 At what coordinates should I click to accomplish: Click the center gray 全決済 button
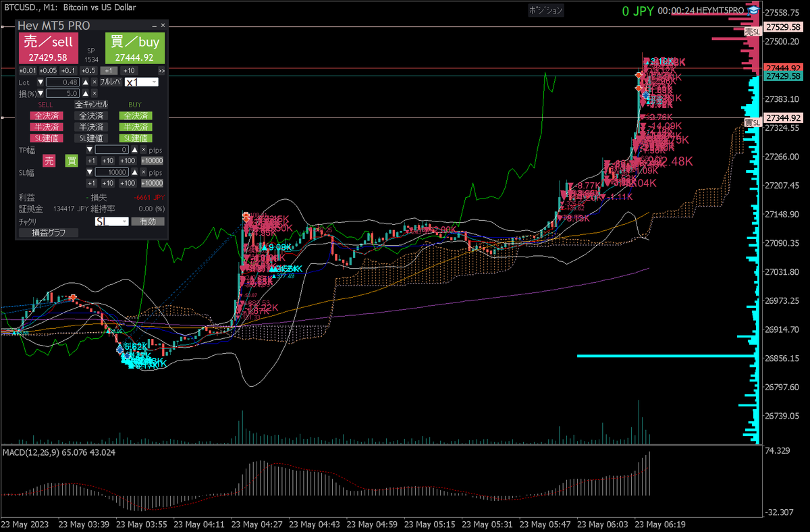(91, 115)
